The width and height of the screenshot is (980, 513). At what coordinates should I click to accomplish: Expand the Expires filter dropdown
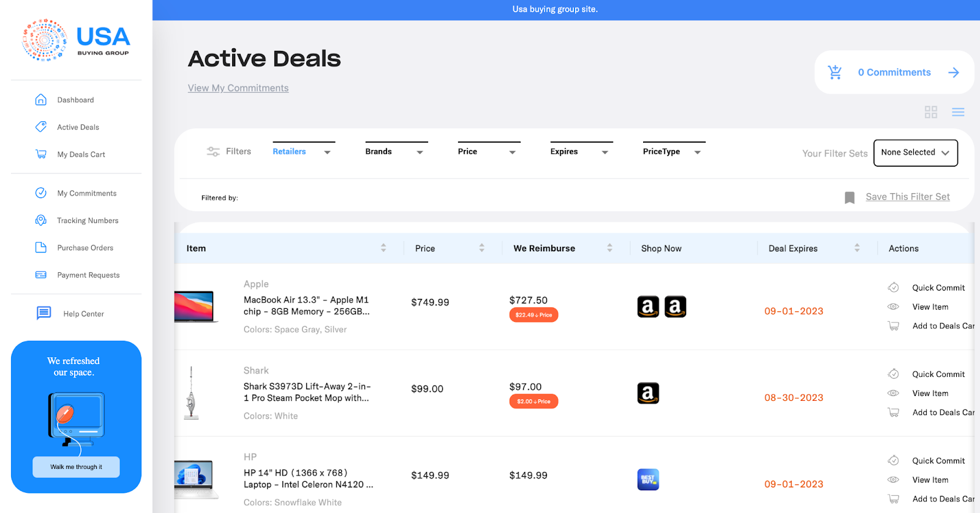(581, 151)
